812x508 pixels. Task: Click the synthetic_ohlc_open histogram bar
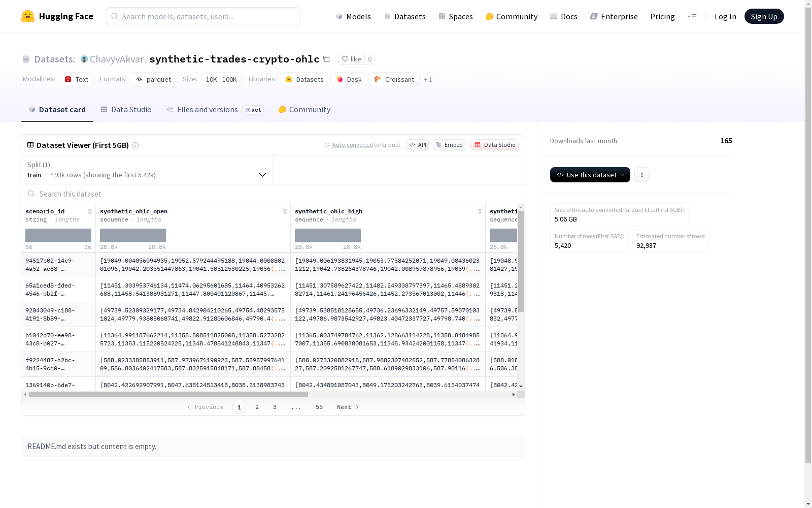point(133,235)
